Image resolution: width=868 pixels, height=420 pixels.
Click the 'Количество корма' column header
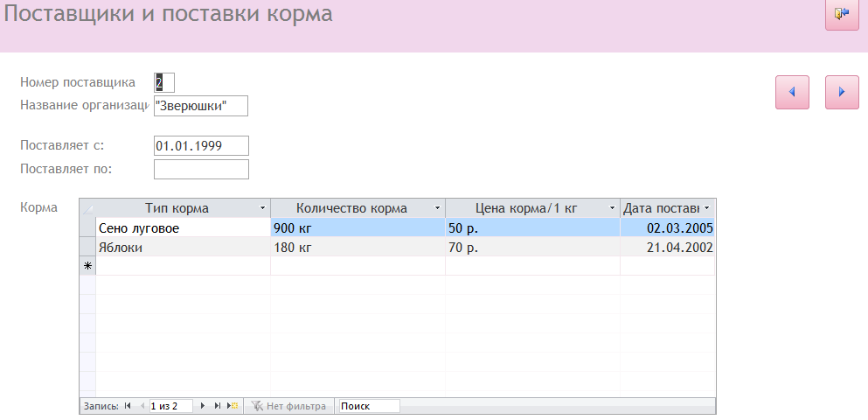point(358,208)
